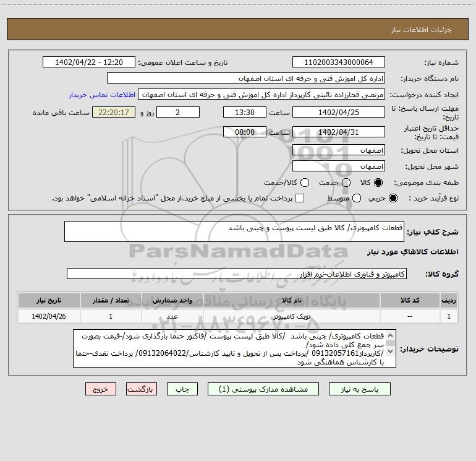This screenshot has width=476, height=461.
Task: Click the پاسخ به نیاز button
Action: pyautogui.click(x=359, y=389)
